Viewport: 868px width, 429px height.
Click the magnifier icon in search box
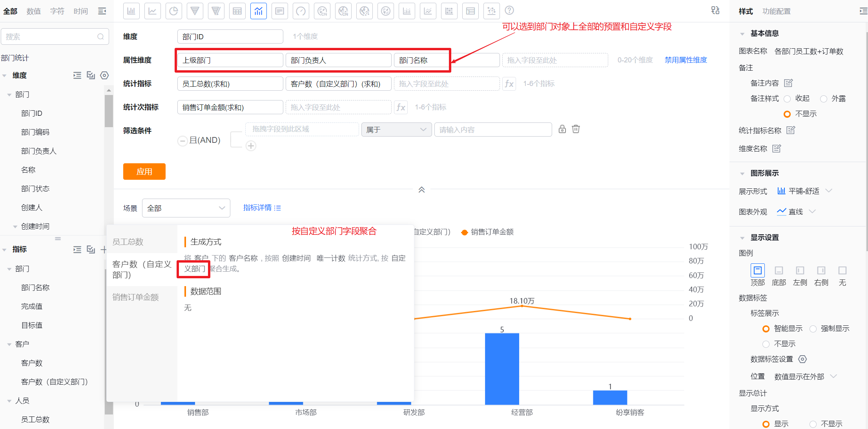click(x=100, y=37)
